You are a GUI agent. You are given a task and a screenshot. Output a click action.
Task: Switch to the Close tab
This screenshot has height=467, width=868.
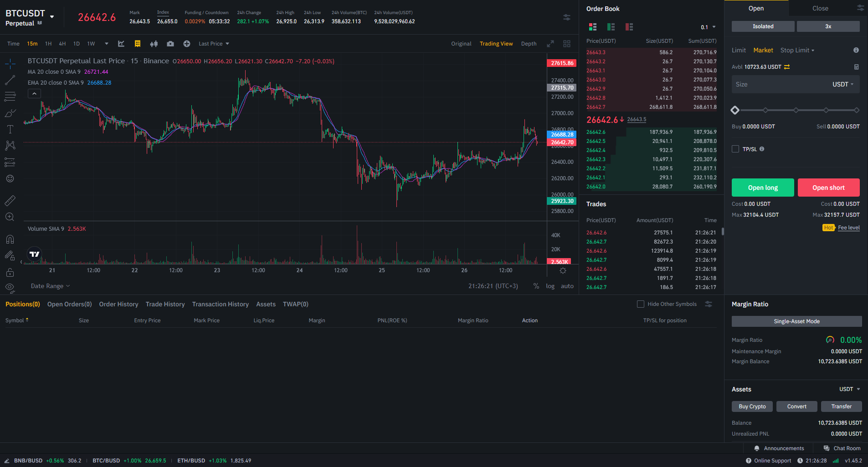820,8
